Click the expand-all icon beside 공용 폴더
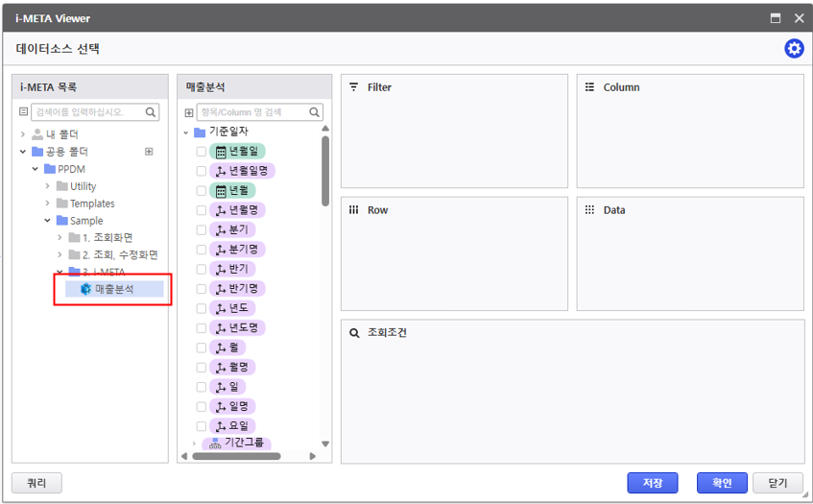The height and width of the screenshot is (504, 813). click(149, 152)
